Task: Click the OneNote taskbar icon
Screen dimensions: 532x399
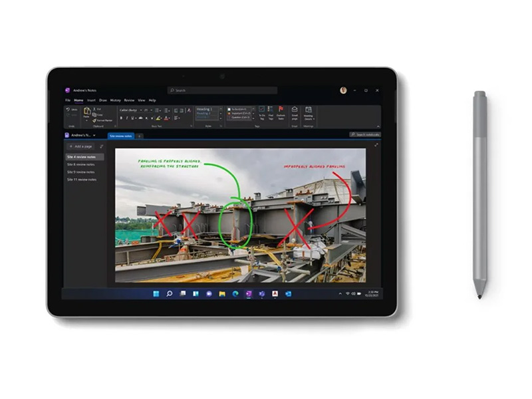Action: pyautogui.click(x=249, y=294)
